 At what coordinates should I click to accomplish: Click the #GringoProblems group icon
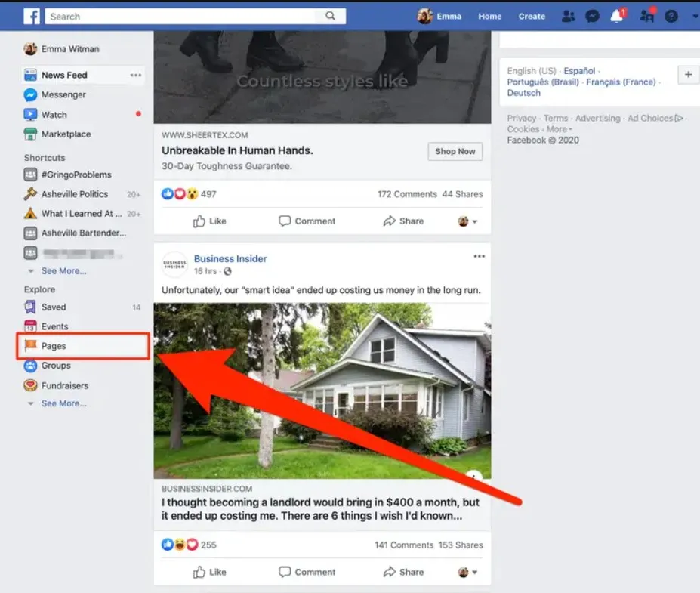click(30, 175)
